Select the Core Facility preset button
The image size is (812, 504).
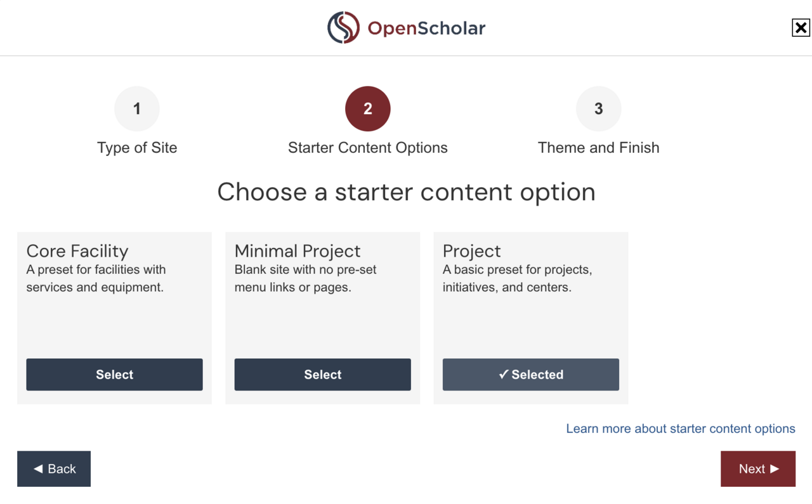pyautogui.click(x=114, y=375)
